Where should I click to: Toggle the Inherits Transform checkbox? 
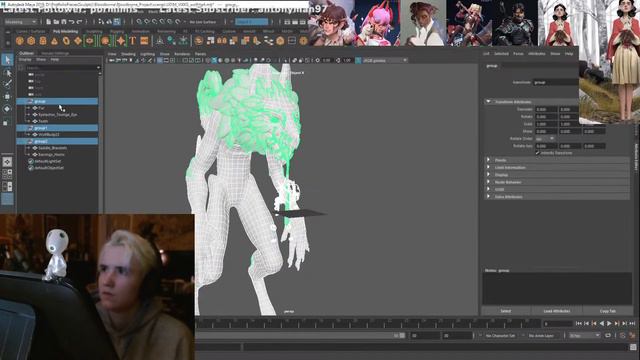[538, 153]
